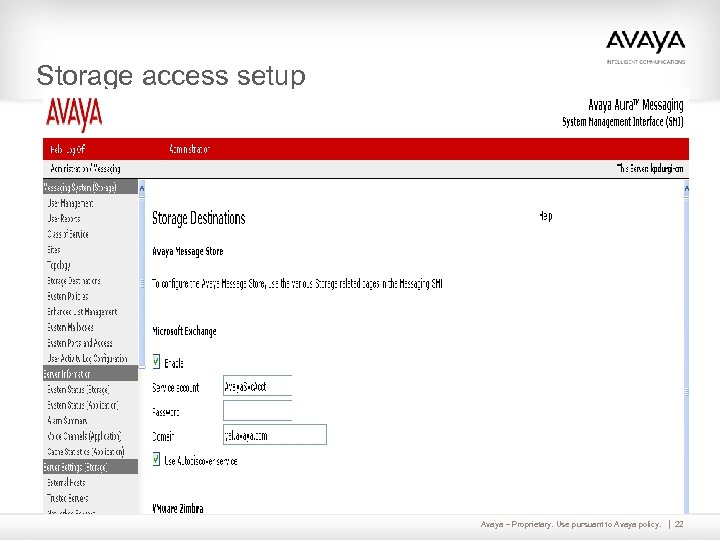Toggle the Use Autodiscover service checkbox
Screen dimensions: 720x540
(x=156, y=459)
